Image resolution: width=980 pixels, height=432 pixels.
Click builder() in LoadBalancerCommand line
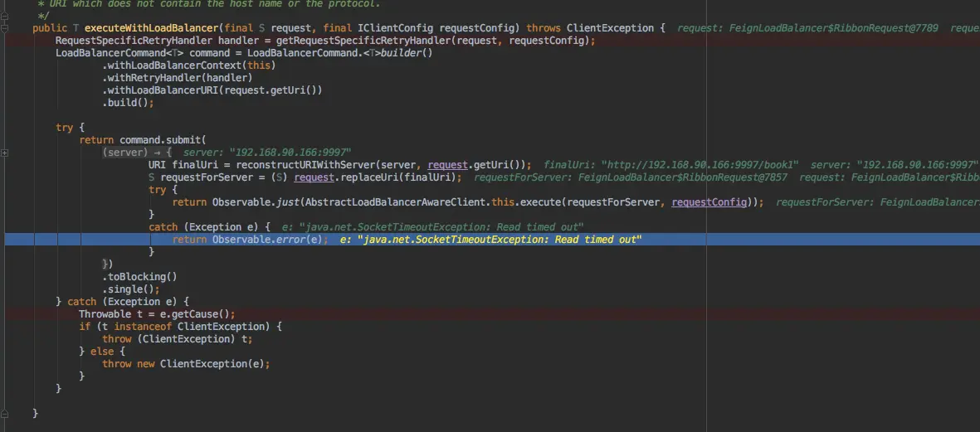407,53
